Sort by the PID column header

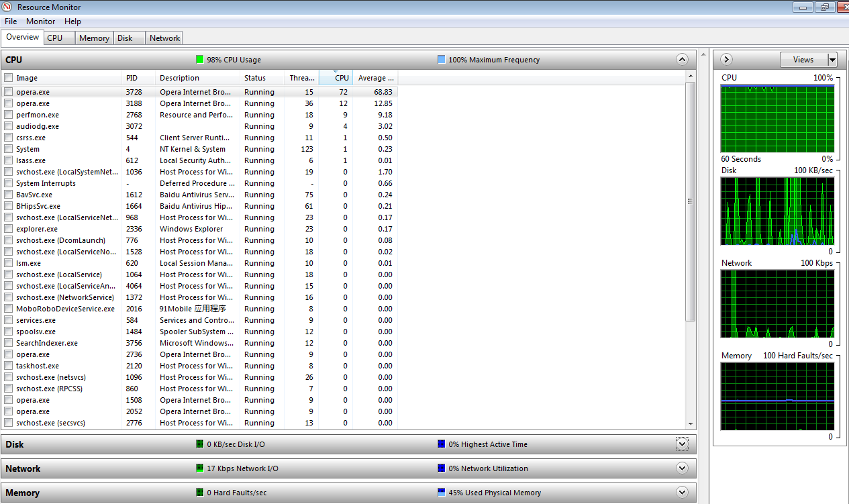click(x=138, y=78)
